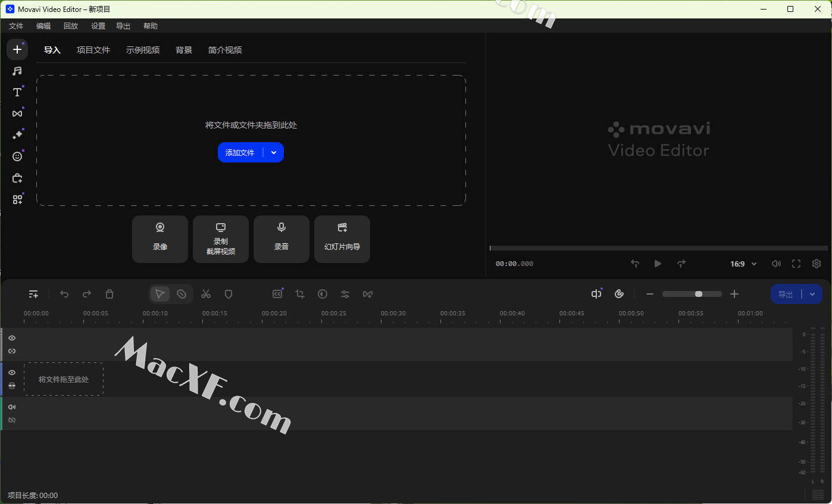Screen dimensions: 832x504
Task: Zoom out the timeline with minus
Action: click(650, 294)
